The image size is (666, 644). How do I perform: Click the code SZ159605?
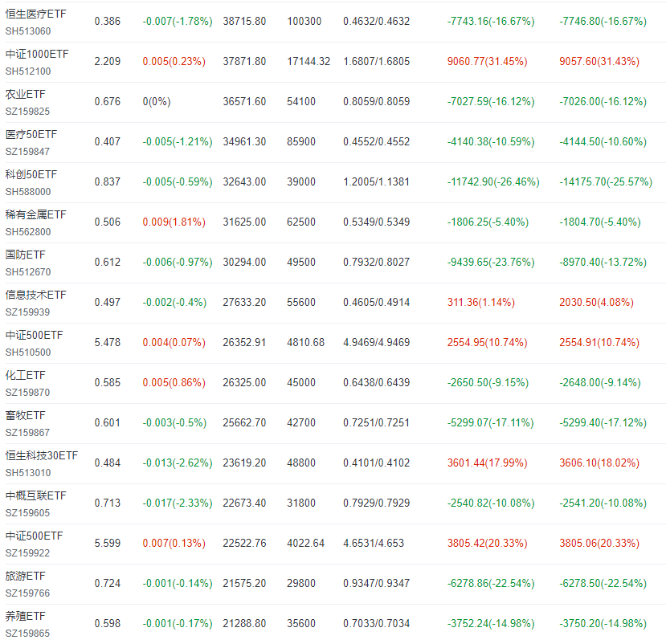click(x=27, y=512)
